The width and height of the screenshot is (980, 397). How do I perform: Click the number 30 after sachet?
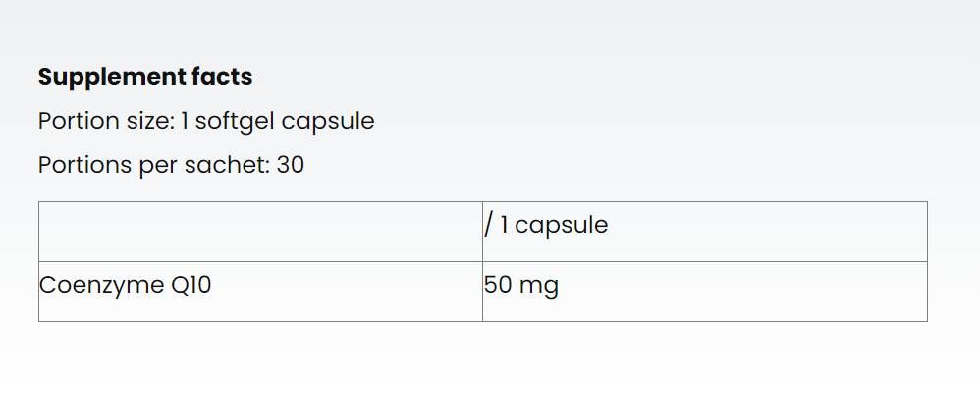point(291,165)
